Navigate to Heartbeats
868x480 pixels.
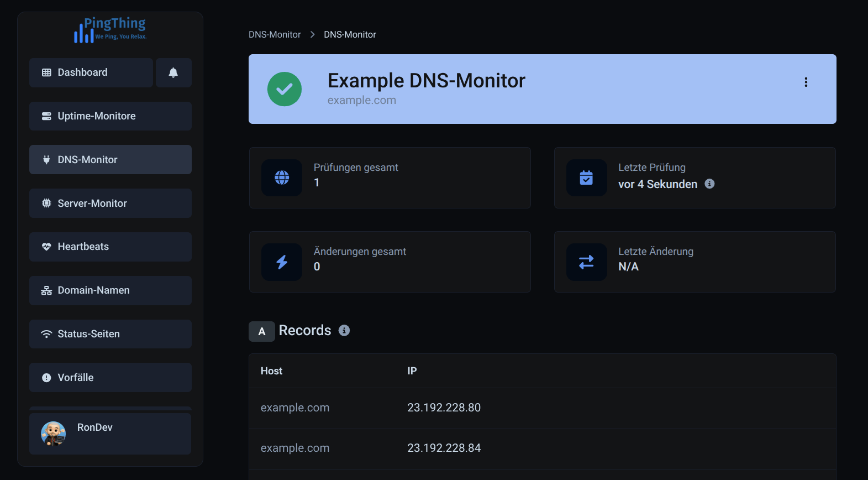(x=111, y=247)
